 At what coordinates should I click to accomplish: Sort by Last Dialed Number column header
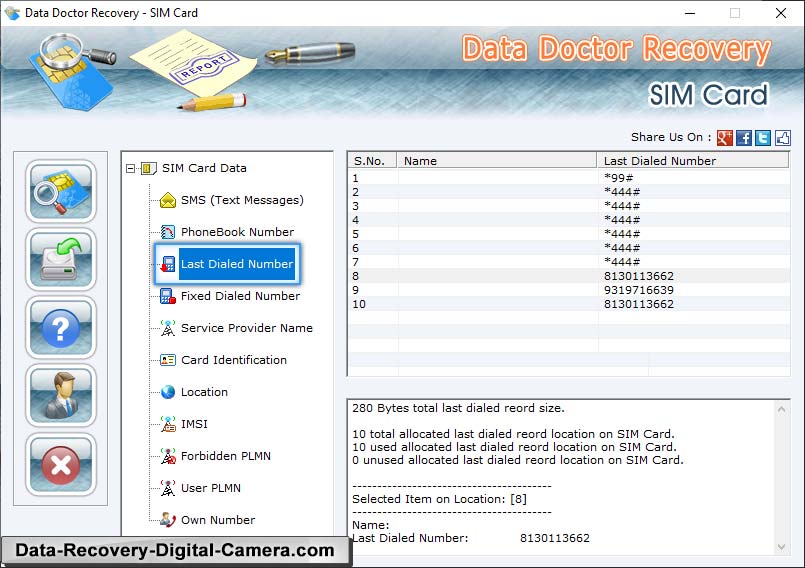click(693, 161)
